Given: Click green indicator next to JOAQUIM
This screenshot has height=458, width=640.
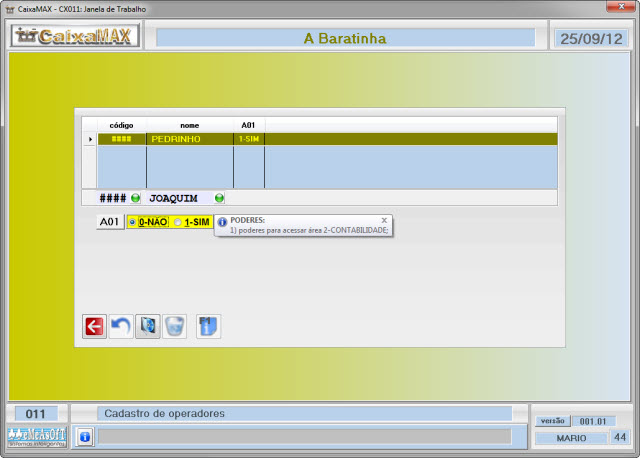Looking at the screenshot, I should [219, 198].
